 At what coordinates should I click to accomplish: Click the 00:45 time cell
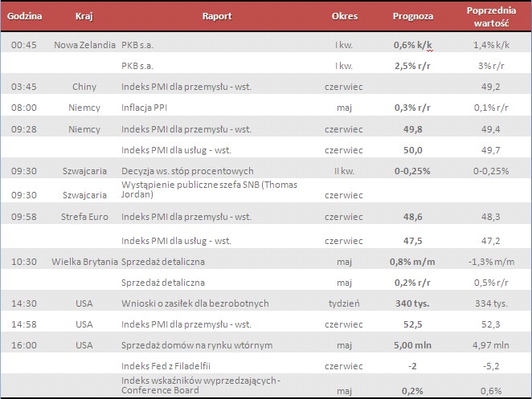(x=23, y=45)
